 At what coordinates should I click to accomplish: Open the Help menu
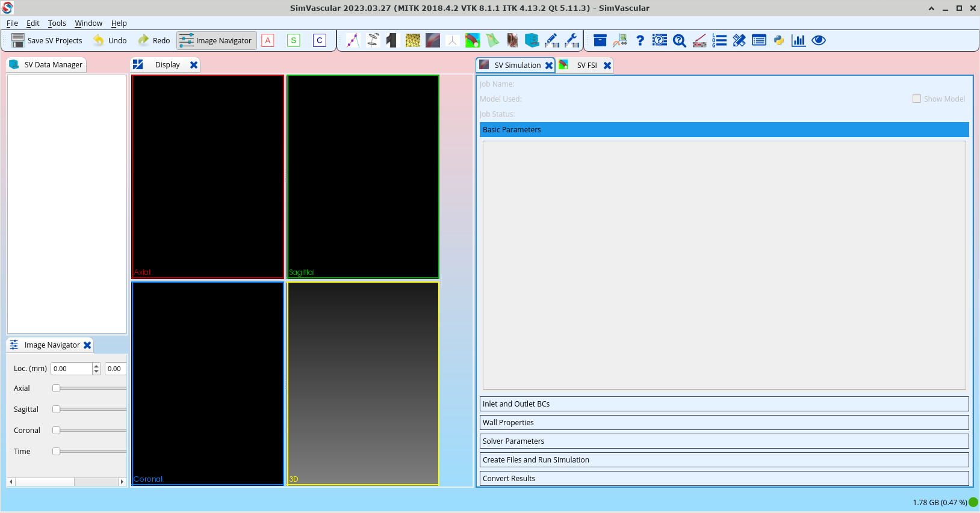click(x=119, y=23)
